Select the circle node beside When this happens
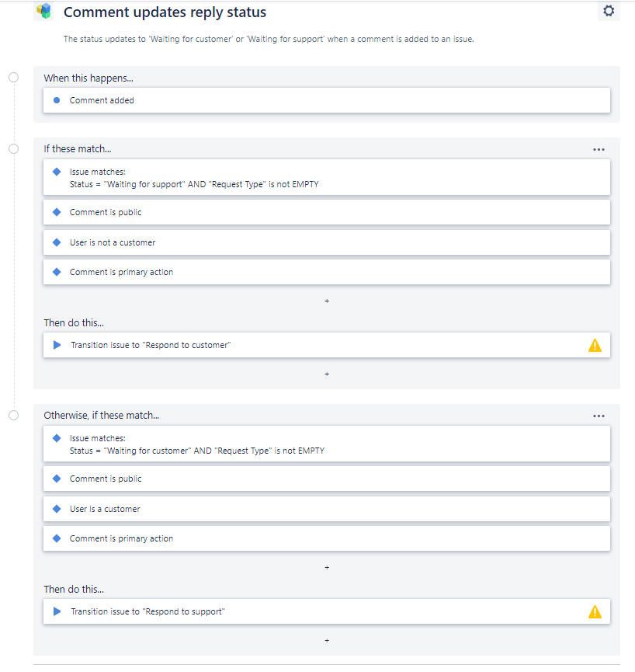This screenshot has height=672, width=635. tap(14, 77)
